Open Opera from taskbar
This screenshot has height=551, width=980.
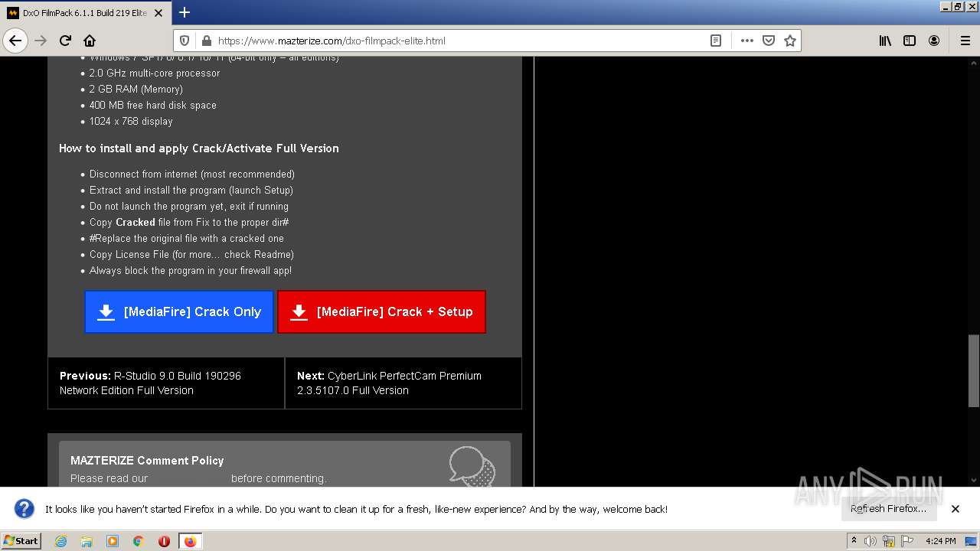point(164,541)
